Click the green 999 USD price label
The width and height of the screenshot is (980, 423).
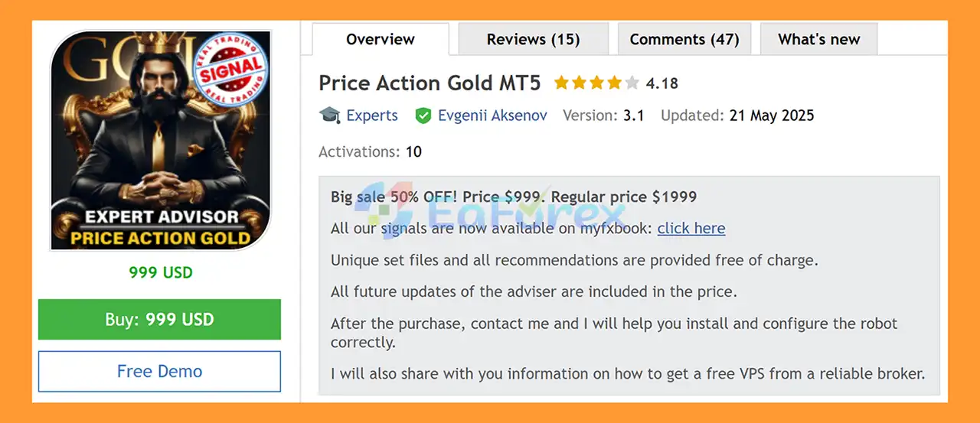161,272
